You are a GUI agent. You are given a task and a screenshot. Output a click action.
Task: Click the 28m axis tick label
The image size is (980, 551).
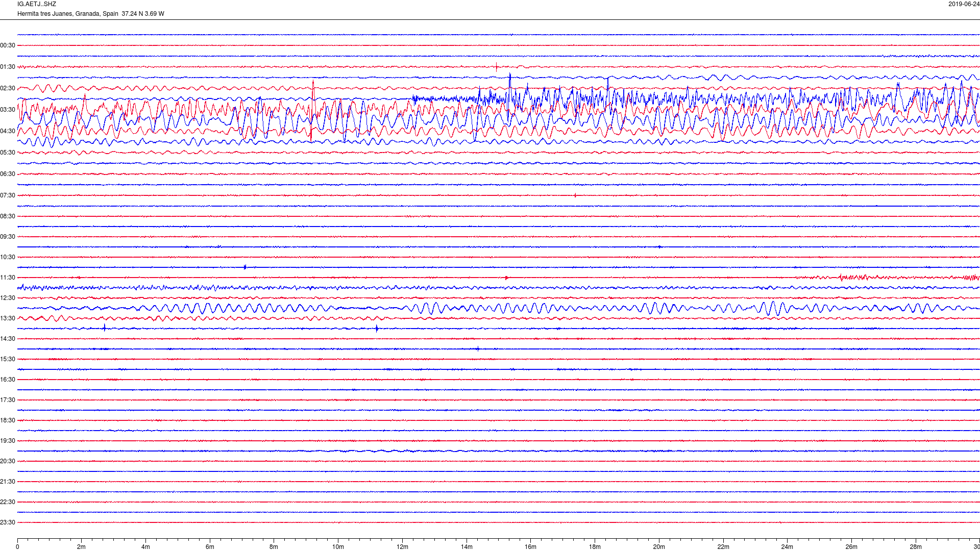click(915, 547)
